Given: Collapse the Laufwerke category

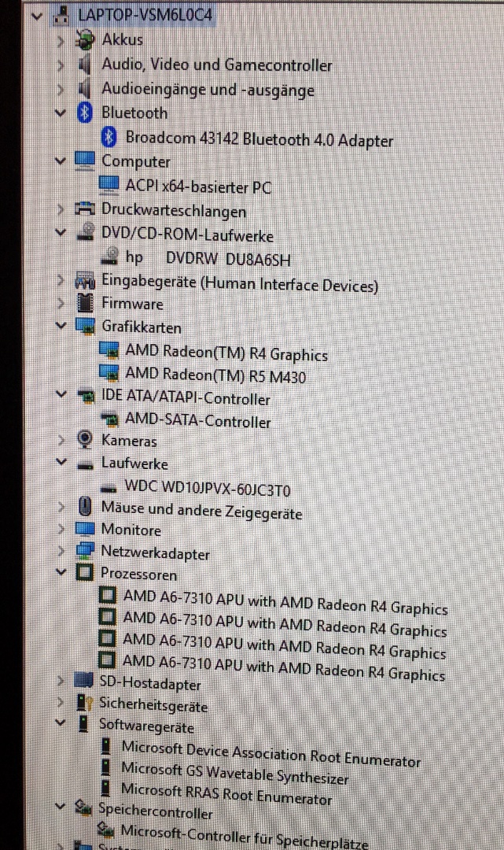Looking at the screenshot, I should (x=61, y=462).
